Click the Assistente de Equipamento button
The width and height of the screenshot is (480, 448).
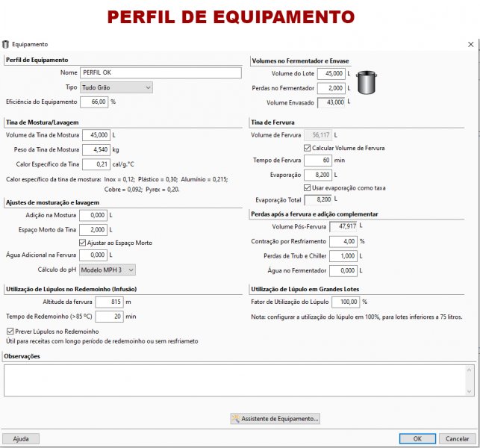275,419
